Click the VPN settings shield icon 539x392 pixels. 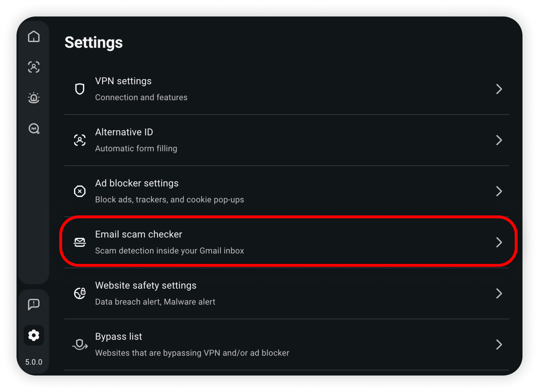click(80, 89)
